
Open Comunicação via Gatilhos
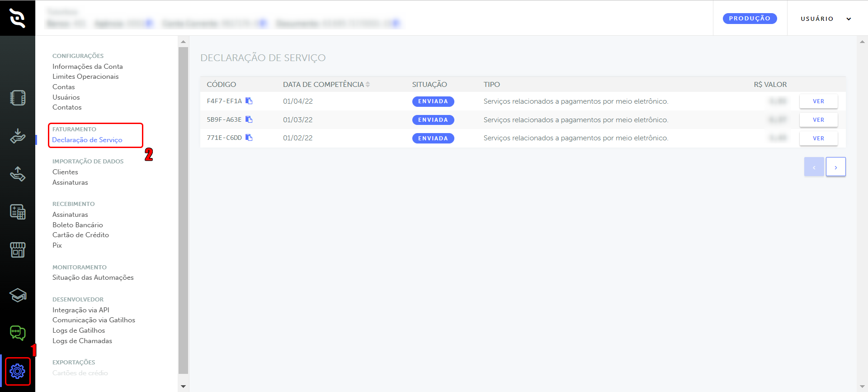pyautogui.click(x=94, y=320)
